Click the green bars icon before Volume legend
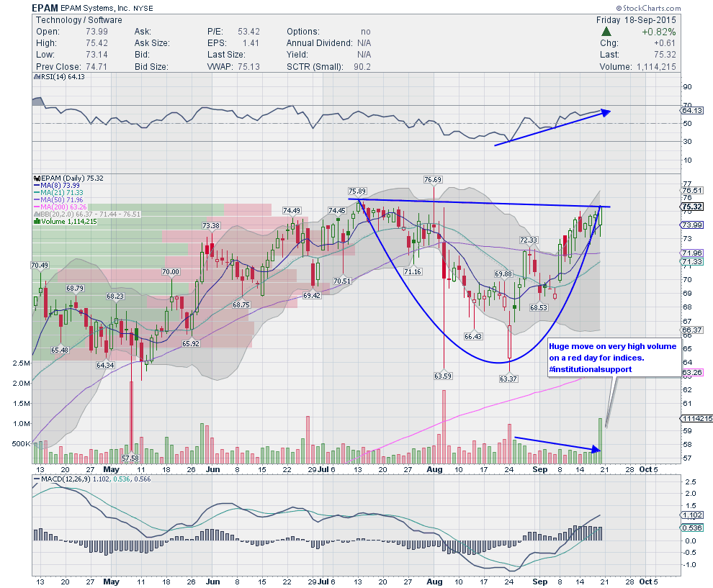The height and width of the screenshot is (588, 713). point(37,221)
